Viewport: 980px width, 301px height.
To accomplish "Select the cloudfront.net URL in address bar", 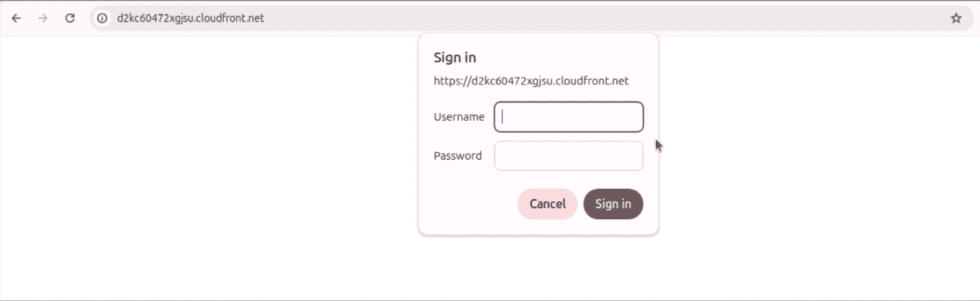I will click(x=190, y=18).
